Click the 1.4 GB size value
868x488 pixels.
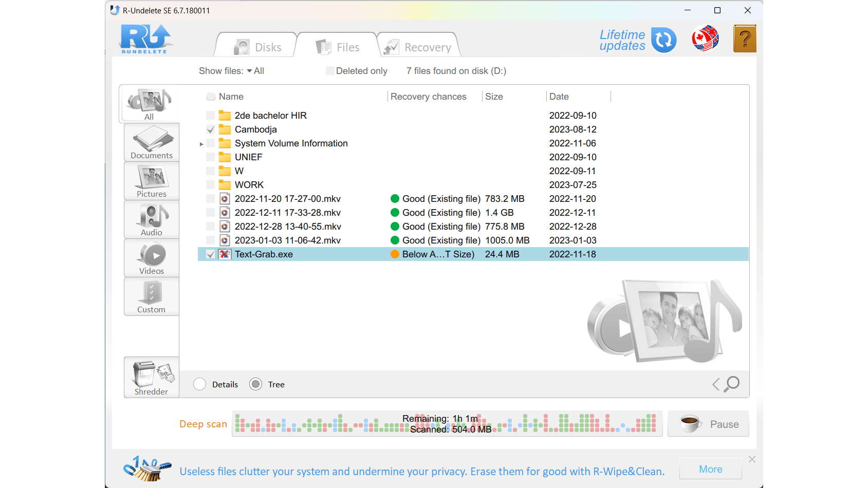500,213
